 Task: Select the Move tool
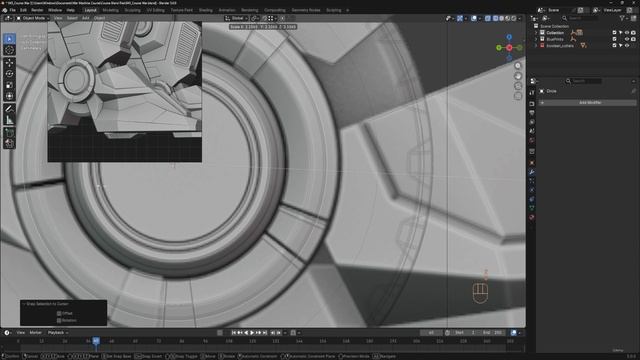click(x=9, y=62)
